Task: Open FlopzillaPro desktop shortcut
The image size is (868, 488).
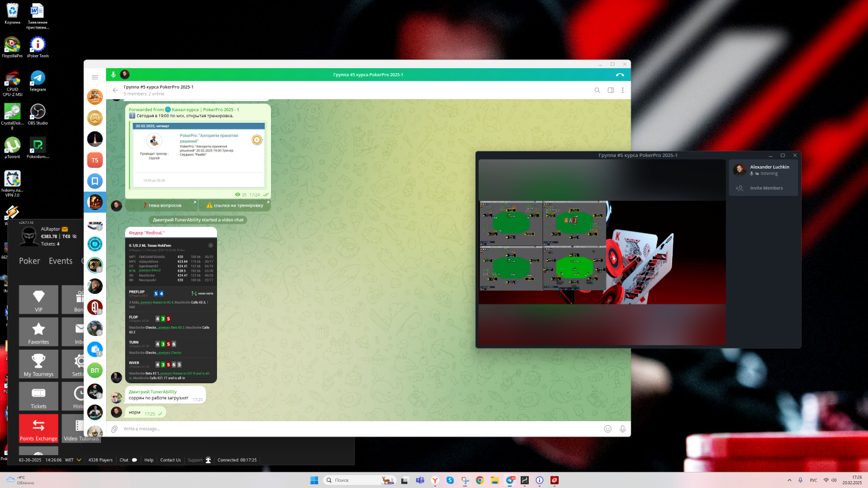Action: point(12,47)
